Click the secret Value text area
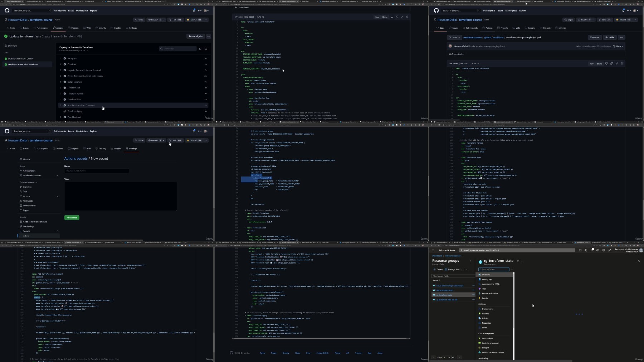Image resolution: width=644 pixels, height=362 pixels. pyautogui.click(x=121, y=196)
